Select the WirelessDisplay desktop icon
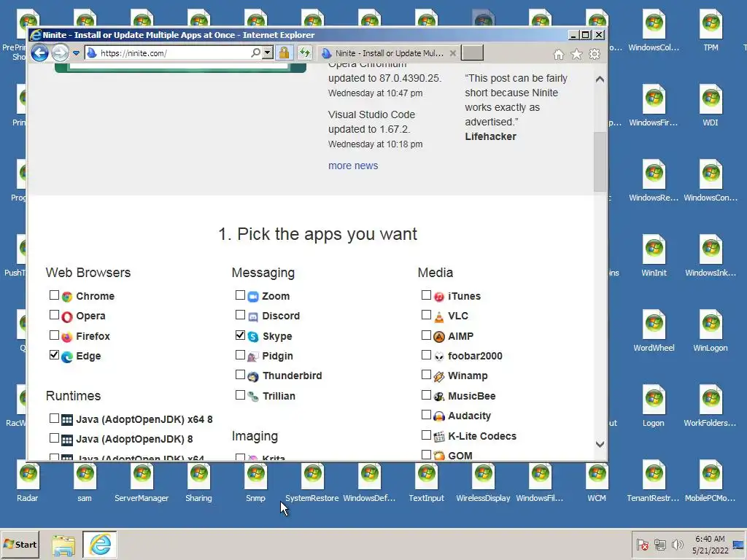Screen dimensions: 747x560 click(x=483, y=482)
